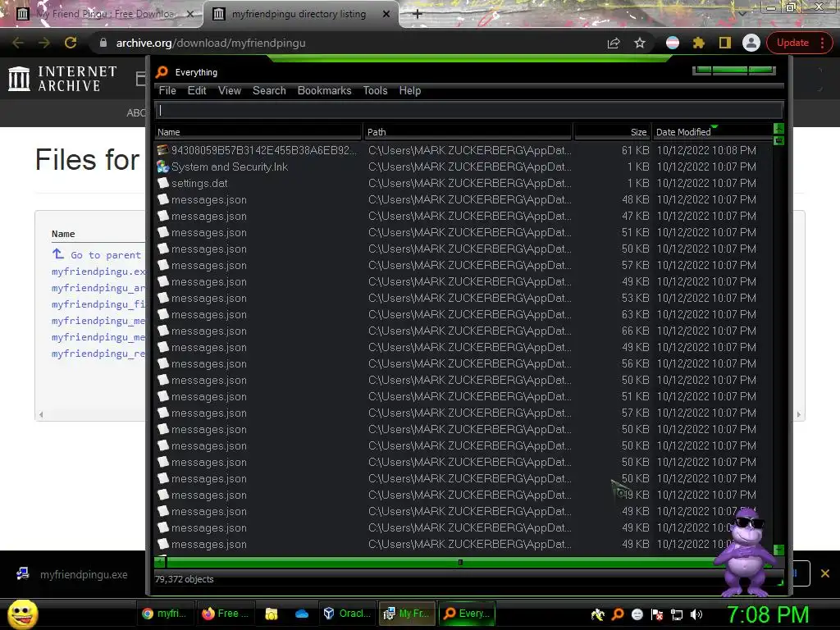Open the View menu in Everything
The image size is (840, 630).
[230, 90]
